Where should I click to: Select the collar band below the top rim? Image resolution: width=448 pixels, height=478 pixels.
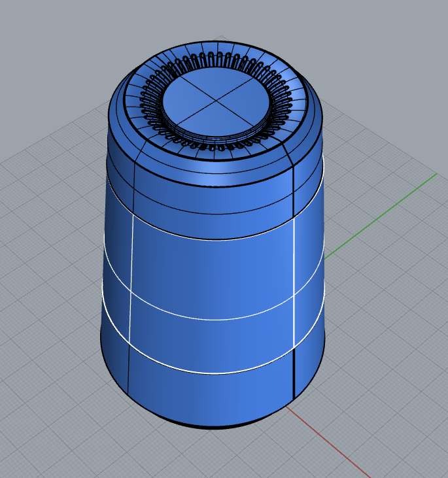(216, 196)
